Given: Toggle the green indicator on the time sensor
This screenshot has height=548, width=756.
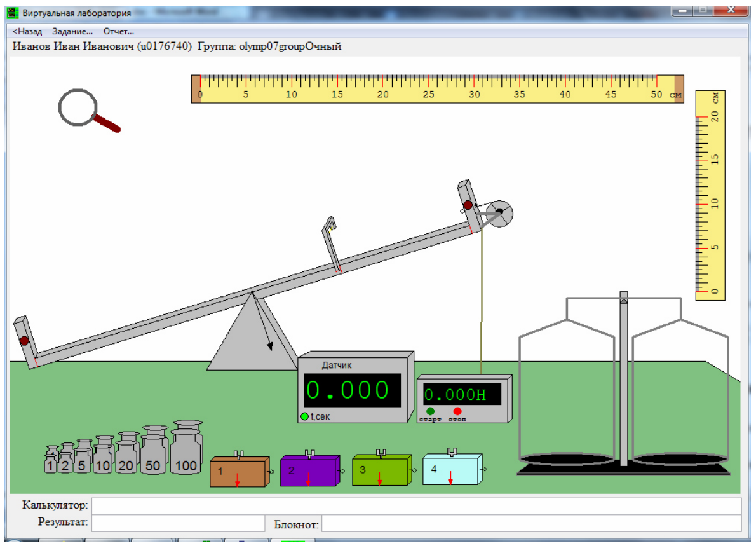Looking at the screenshot, I should [304, 416].
